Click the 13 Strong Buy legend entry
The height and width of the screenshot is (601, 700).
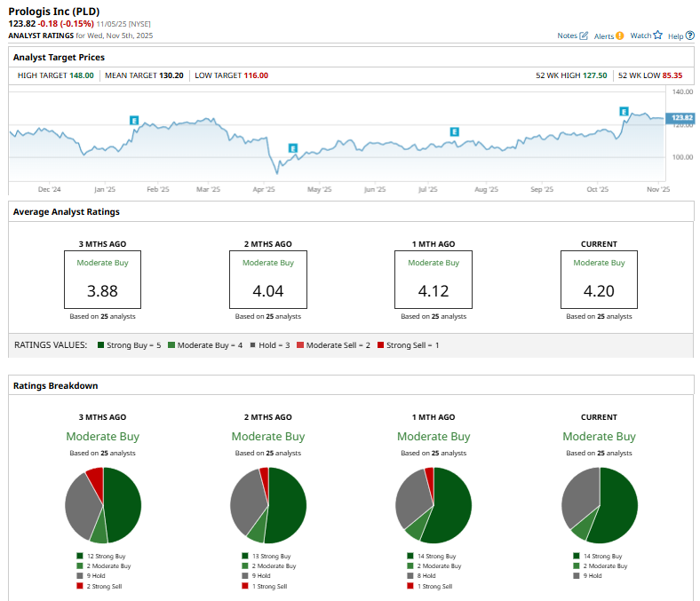click(x=267, y=556)
